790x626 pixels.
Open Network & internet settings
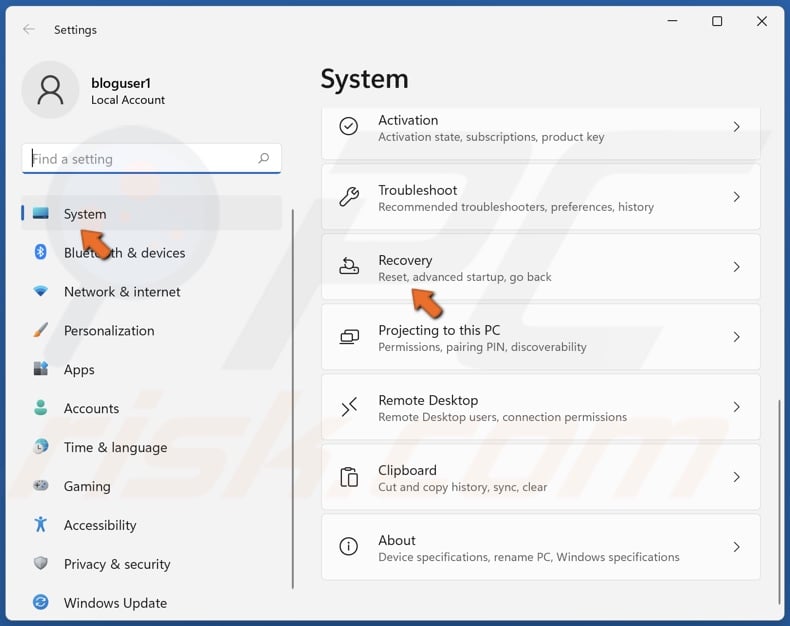pyautogui.click(x=152, y=291)
